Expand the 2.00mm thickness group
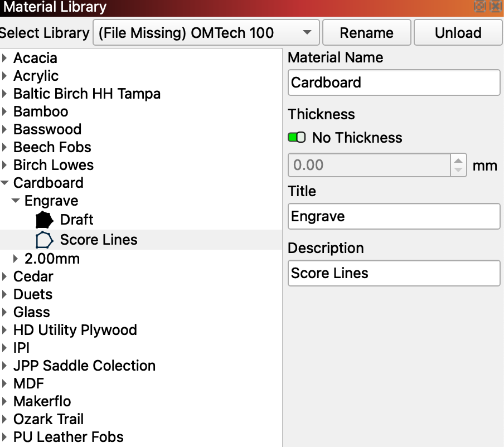The height and width of the screenshot is (447, 504). point(16,259)
